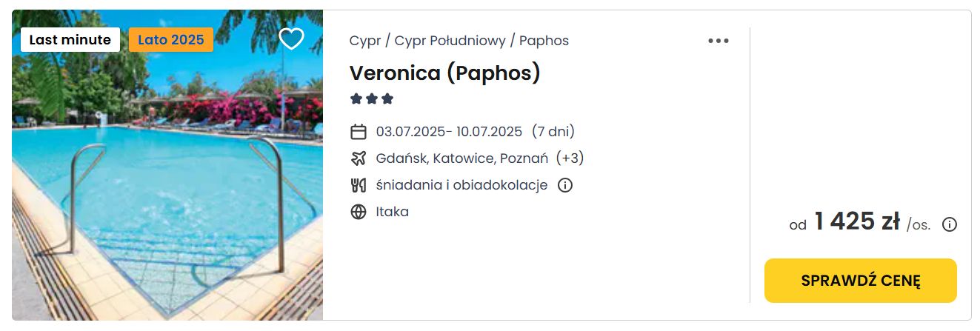980x331 pixels.
Task: Open the Cypr breadcrumb link
Action: pos(365,41)
